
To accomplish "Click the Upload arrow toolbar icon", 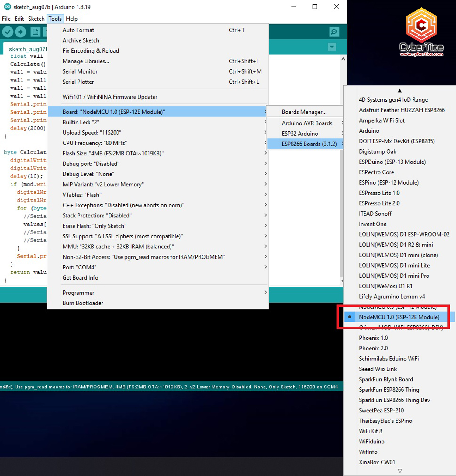I will 20,32.
